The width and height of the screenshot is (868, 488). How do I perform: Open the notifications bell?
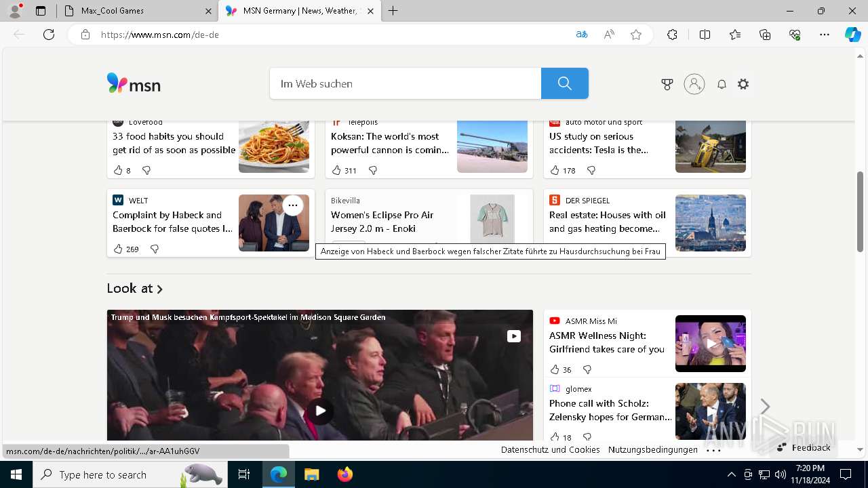click(722, 84)
